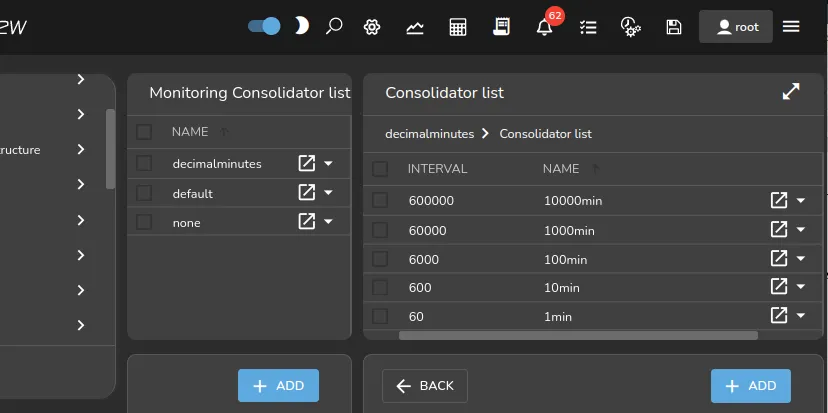828x413 pixels.
Task: Click the decimalminutes name text
Action: [217, 164]
